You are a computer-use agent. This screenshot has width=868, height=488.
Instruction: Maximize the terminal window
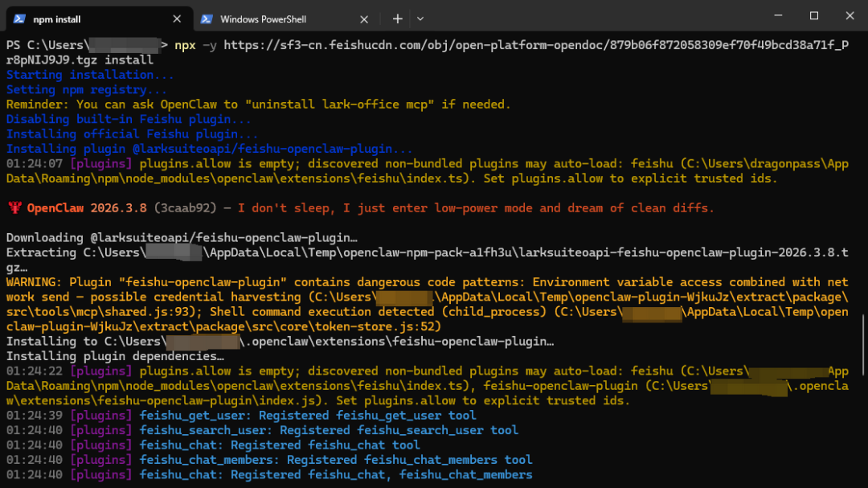813,15
